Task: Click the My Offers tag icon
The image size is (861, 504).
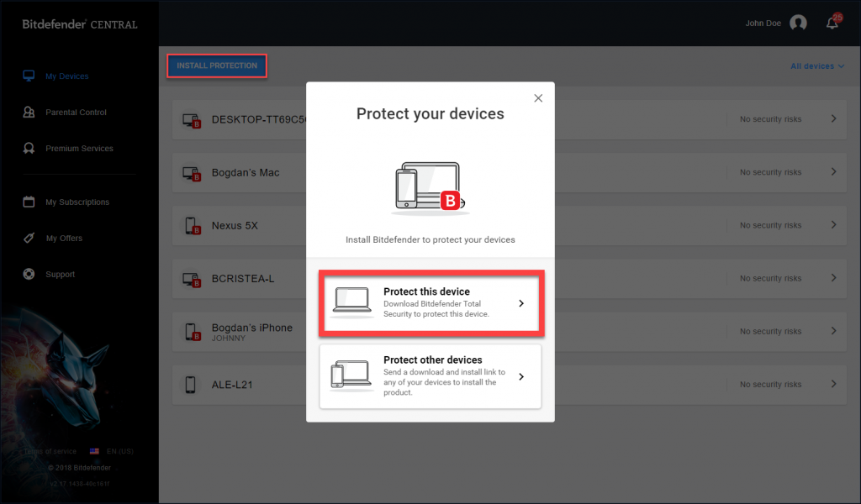Action: [x=29, y=238]
